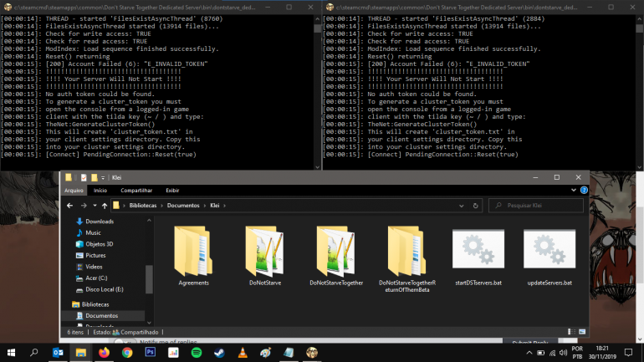
Task: Open Firefox from the taskbar
Action: tap(104, 353)
